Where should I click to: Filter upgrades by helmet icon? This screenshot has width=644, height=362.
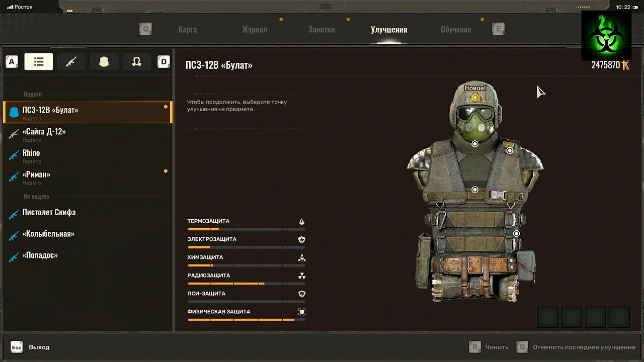(x=136, y=61)
